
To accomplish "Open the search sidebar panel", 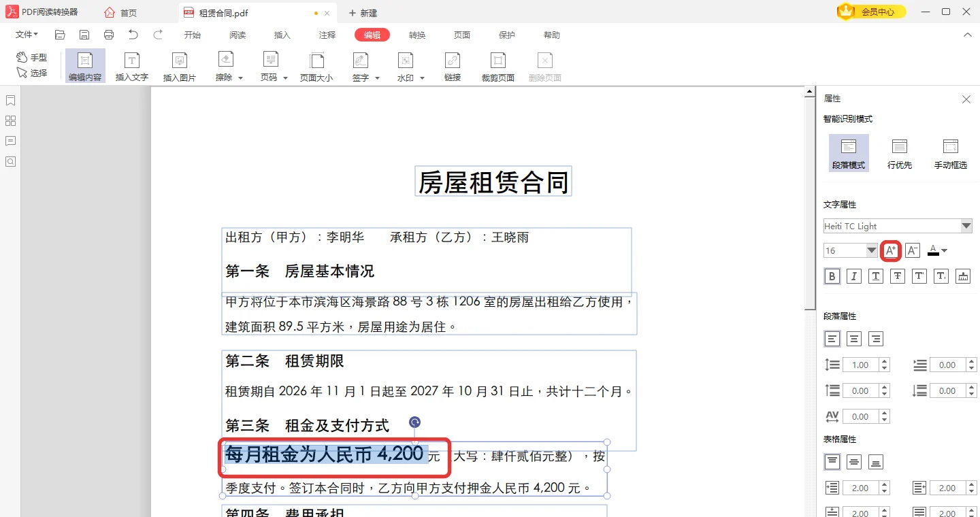I will [10, 162].
